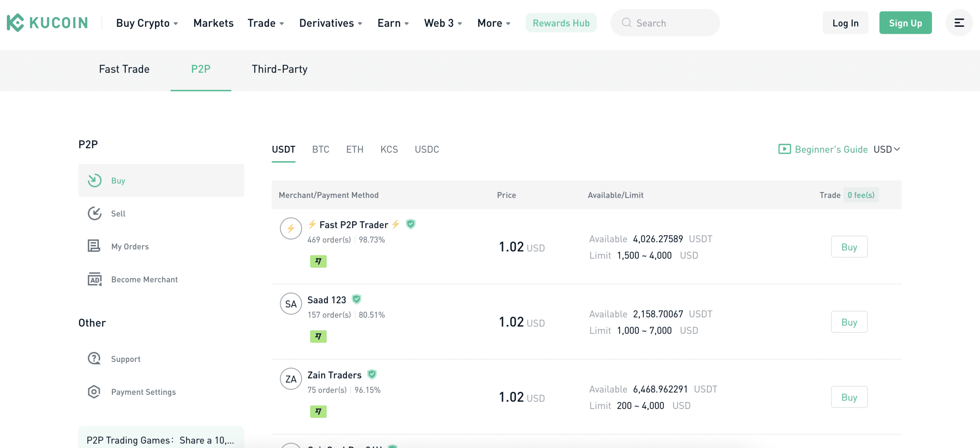The width and height of the screenshot is (980, 448).
Task: Click the Support question icon
Action: [x=94, y=359]
